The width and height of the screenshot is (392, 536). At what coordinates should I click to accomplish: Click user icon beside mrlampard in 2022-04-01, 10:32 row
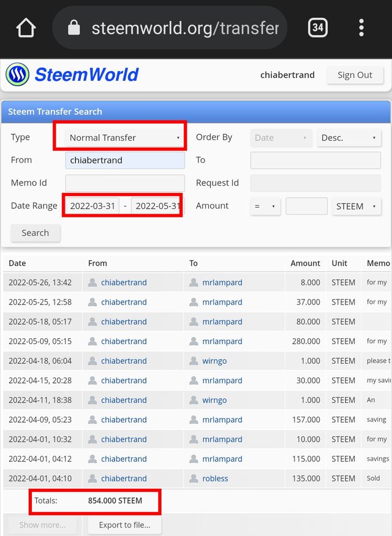point(194,439)
